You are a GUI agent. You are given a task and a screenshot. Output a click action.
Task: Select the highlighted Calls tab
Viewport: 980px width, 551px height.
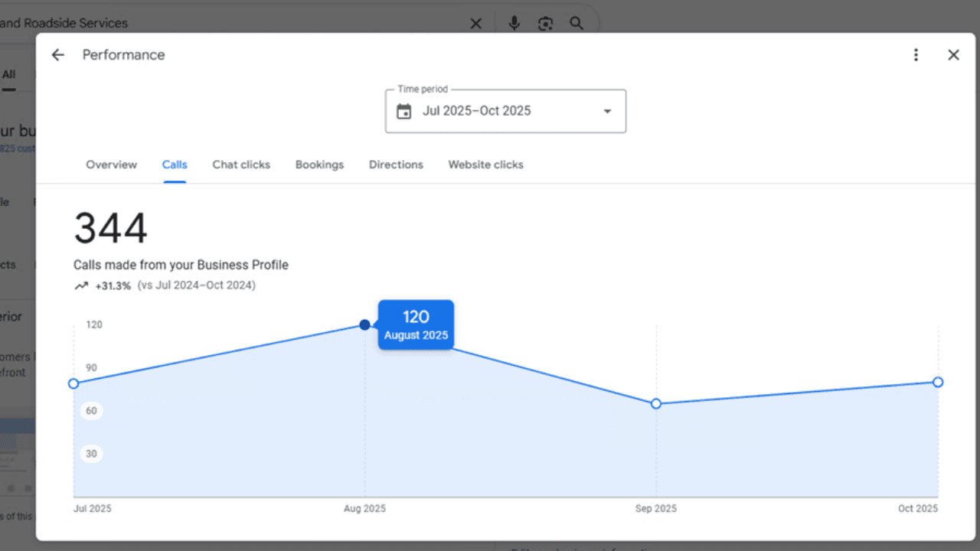(175, 165)
